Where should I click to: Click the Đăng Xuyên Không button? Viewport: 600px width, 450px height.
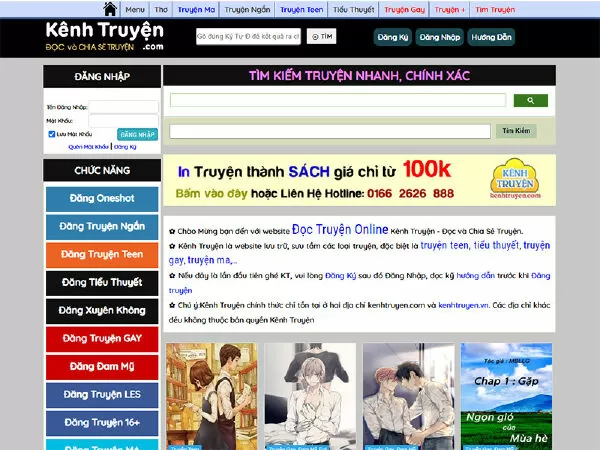click(102, 311)
